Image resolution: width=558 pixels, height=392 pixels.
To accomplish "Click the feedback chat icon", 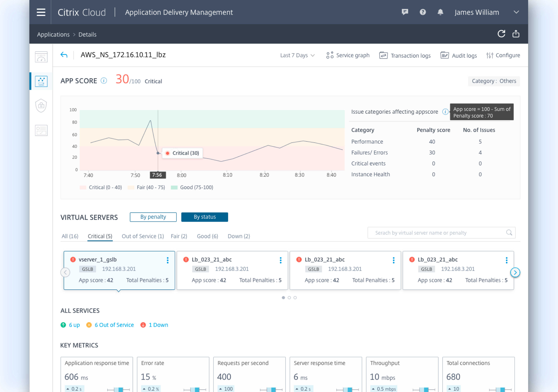I will [405, 12].
